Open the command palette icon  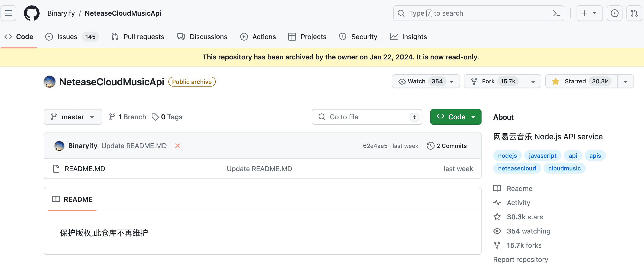[556, 13]
